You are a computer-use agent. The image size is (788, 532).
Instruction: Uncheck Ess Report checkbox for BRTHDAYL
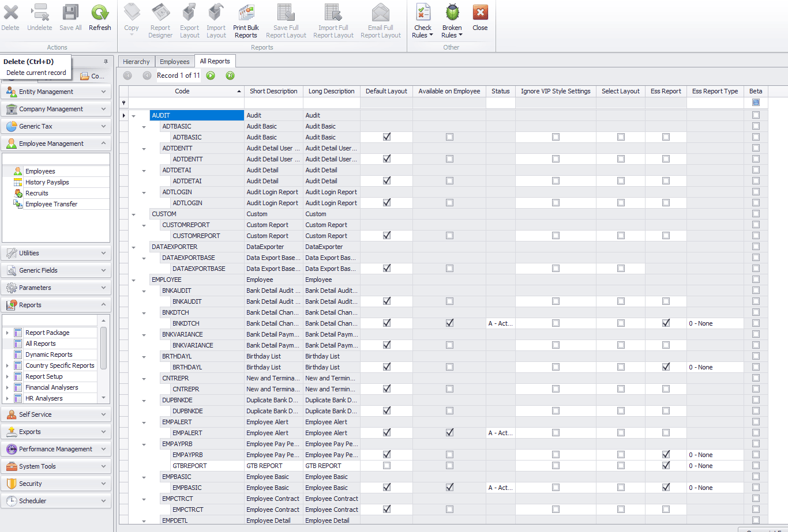[666, 367]
